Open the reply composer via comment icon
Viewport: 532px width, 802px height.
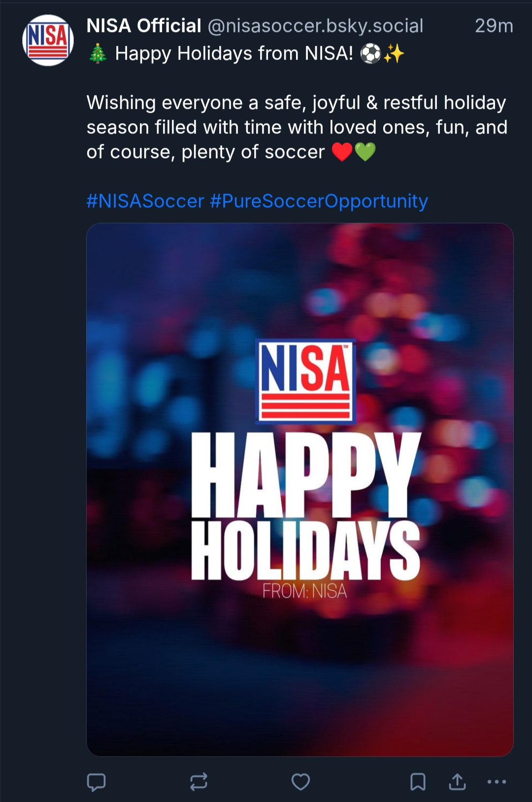coord(96,782)
